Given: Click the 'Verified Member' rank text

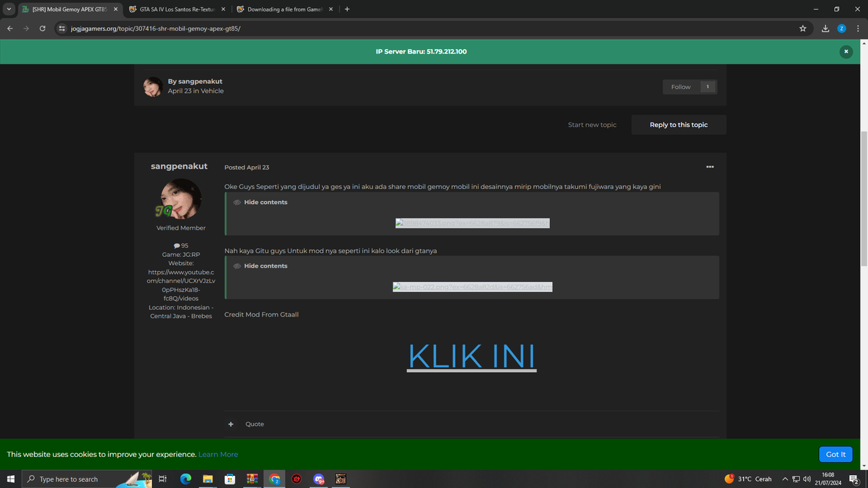Looking at the screenshot, I should [180, 228].
